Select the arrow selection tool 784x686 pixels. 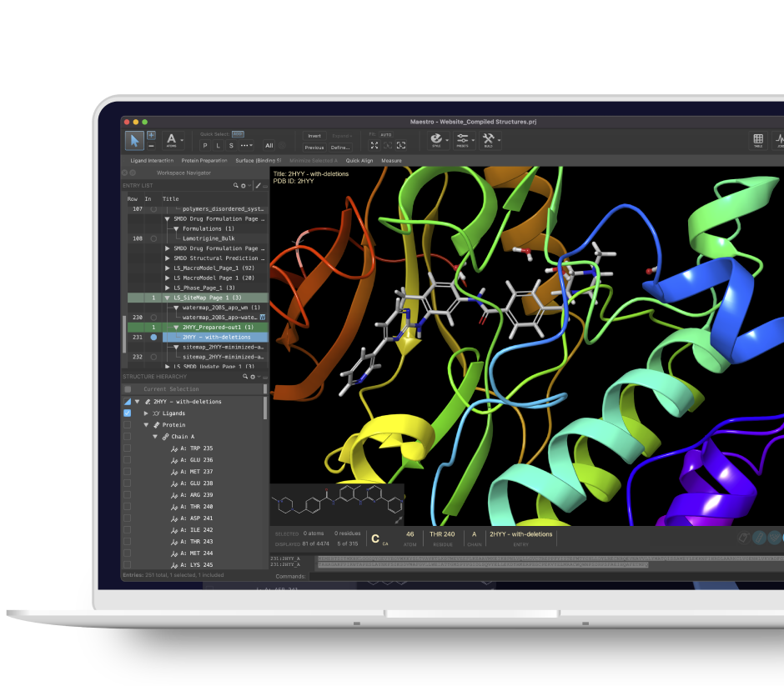[x=133, y=140]
